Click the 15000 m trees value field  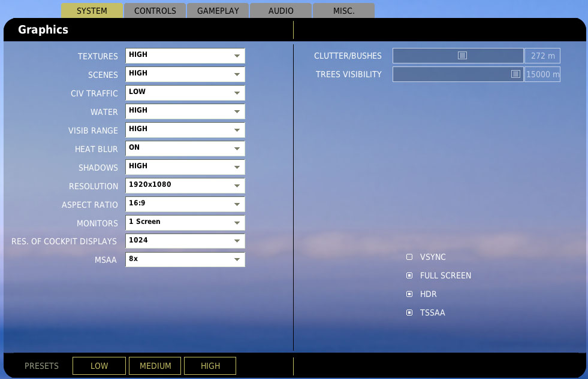pyautogui.click(x=542, y=74)
